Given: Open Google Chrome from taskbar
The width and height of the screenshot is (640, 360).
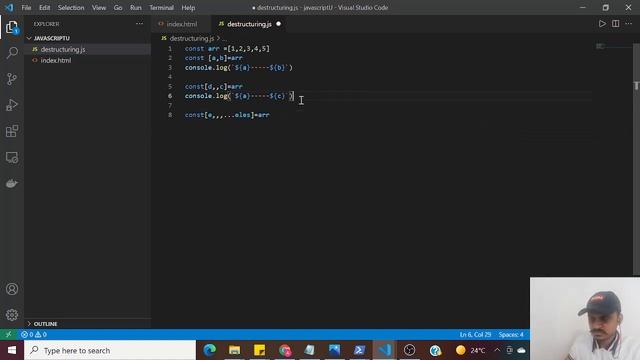Looking at the screenshot, I should click(285, 350).
